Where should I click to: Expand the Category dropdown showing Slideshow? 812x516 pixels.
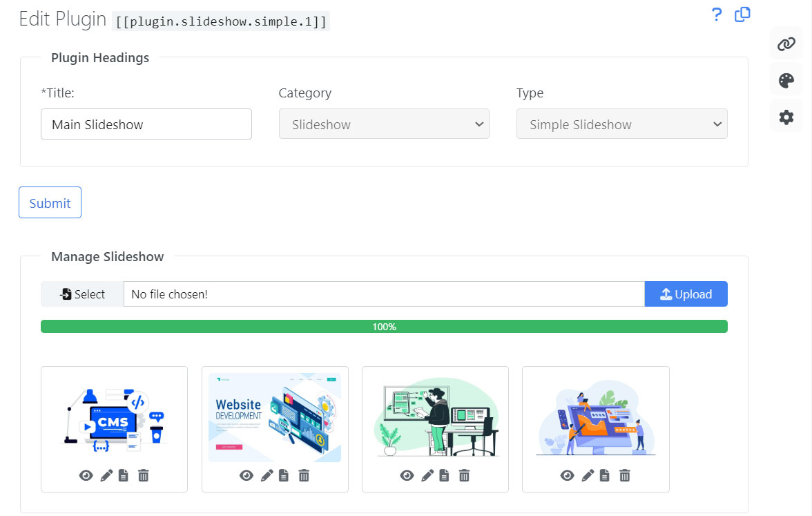[x=384, y=124]
